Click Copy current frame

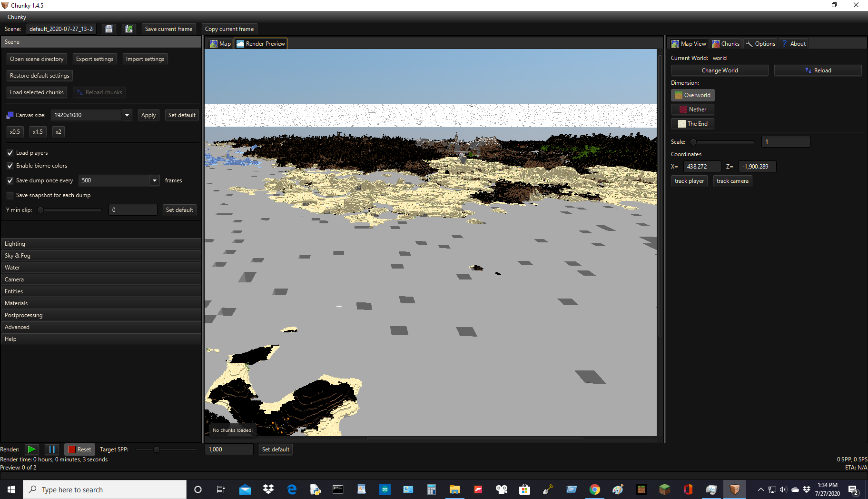(229, 29)
